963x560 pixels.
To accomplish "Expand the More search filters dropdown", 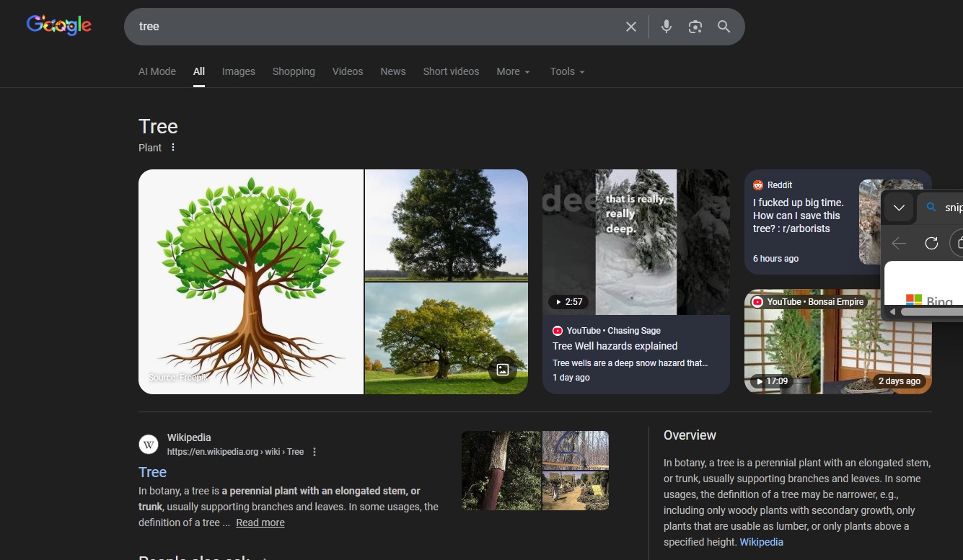I will [513, 71].
